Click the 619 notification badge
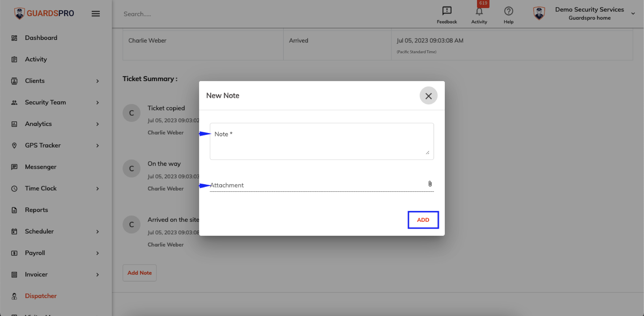Viewport: 644px width, 316px height. [483, 3]
